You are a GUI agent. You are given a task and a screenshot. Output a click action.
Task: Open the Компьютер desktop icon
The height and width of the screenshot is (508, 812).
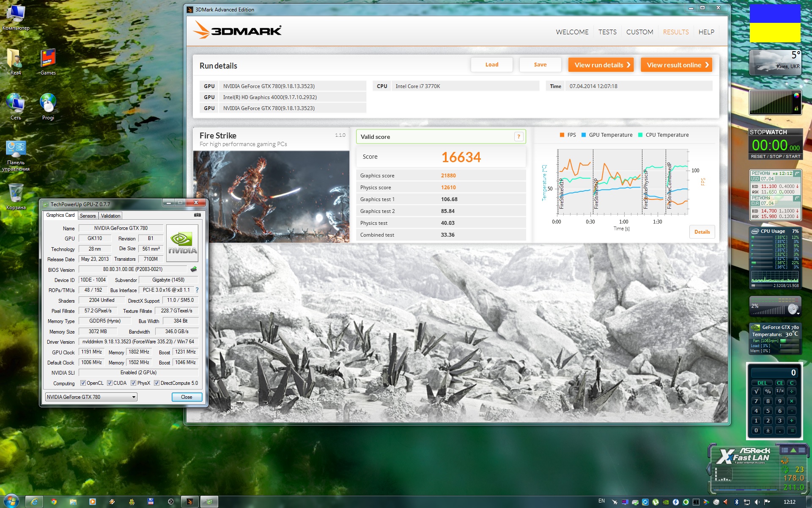click(16, 18)
